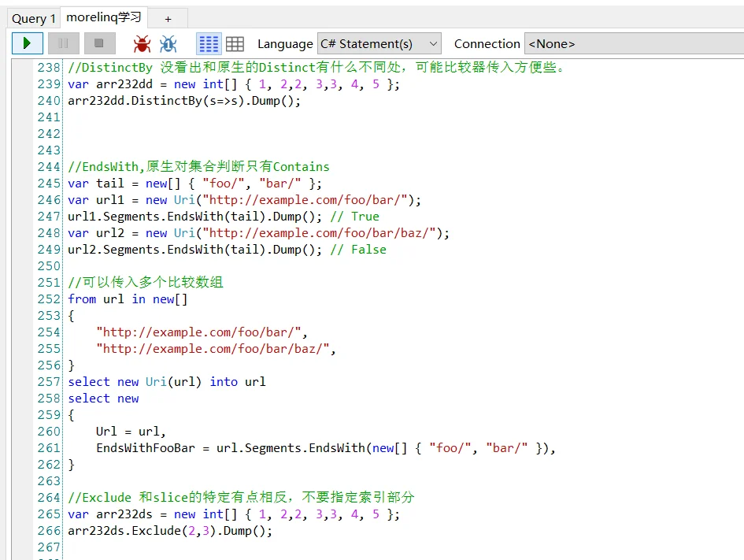744x560 pixels.
Task: Switch to the Query 1 tab
Action: (x=34, y=18)
